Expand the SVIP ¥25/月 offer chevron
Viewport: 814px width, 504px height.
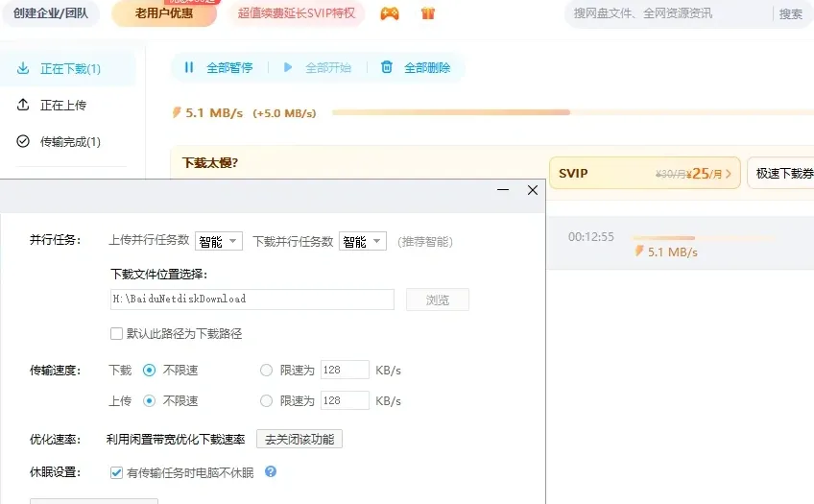[x=729, y=174]
